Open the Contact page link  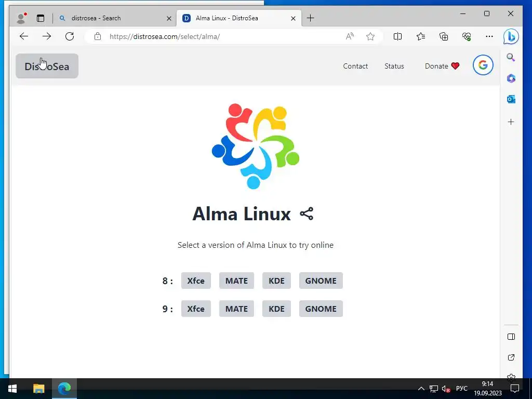355,66
